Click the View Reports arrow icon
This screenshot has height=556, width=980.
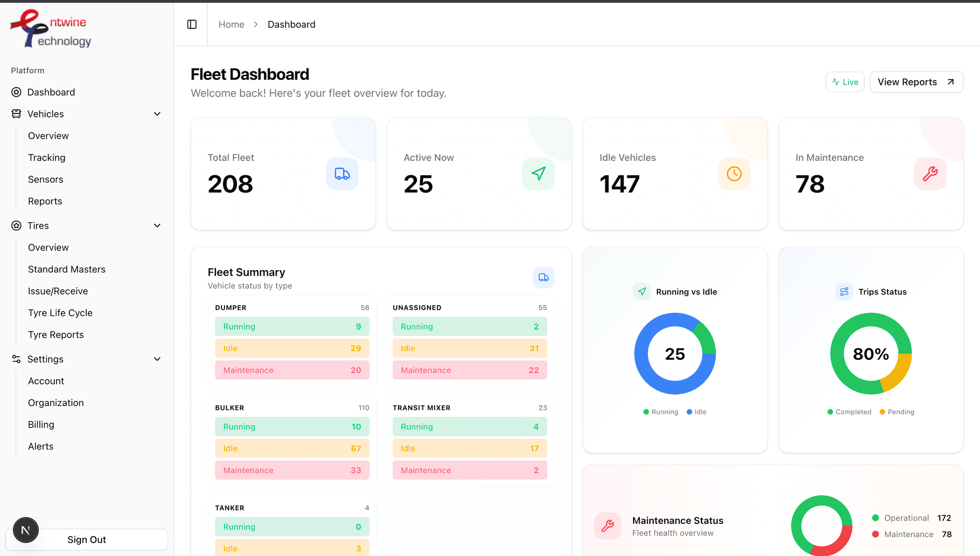(x=951, y=82)
